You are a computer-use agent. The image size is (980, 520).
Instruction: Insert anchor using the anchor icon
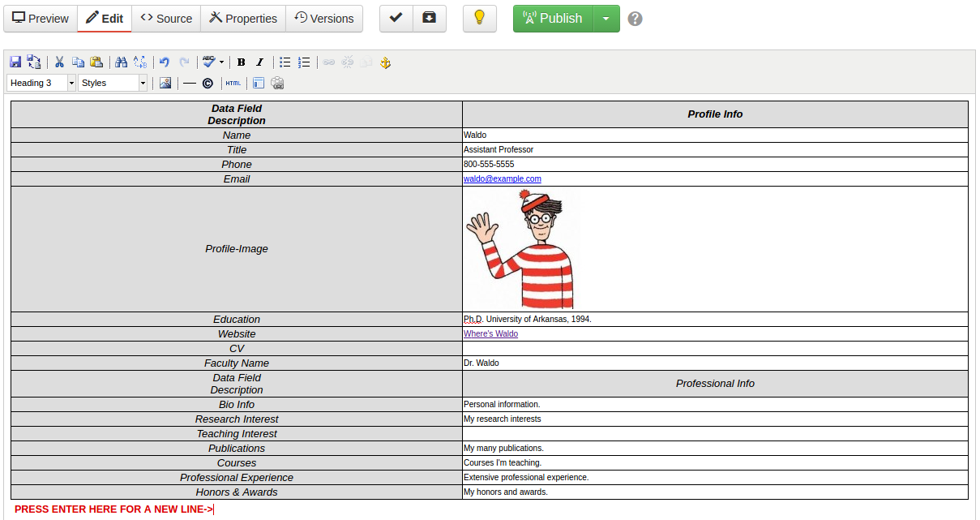click(x=386, y=62)
